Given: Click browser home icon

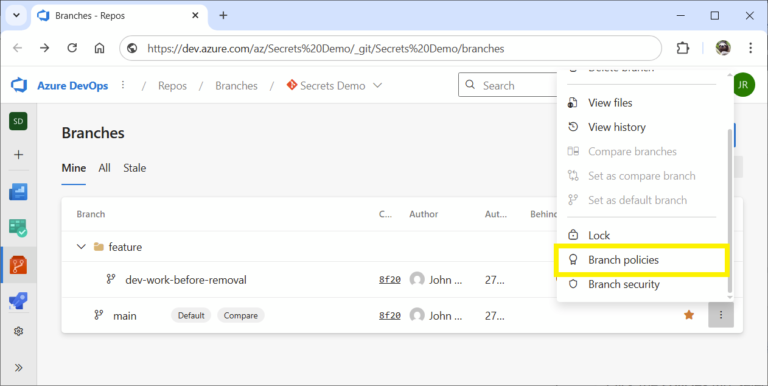Looking at the screenshot, I should (x=99, y=48).
